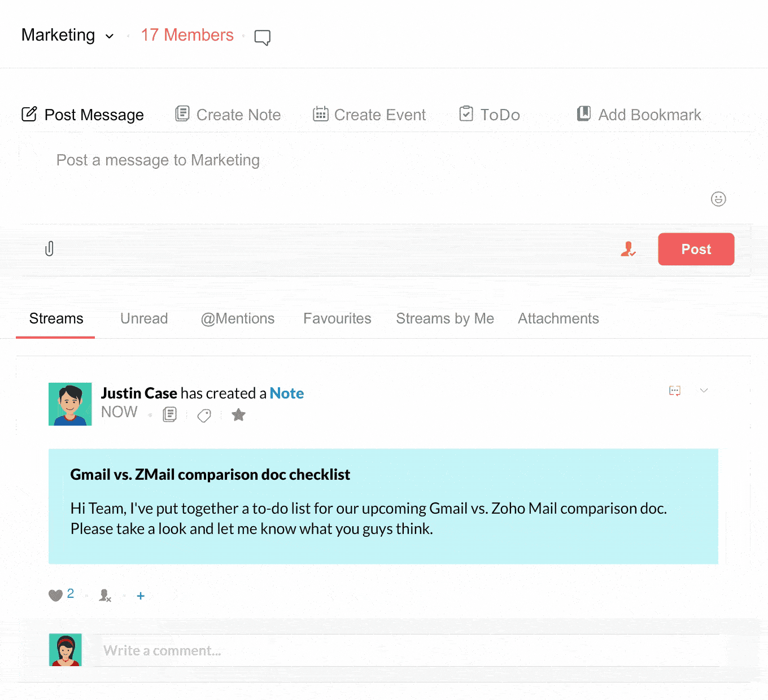Image resolution: width=768 pixels, height=700 pixels.
Task: Toggle the heart like on the note
Action: tap(55, 595)
